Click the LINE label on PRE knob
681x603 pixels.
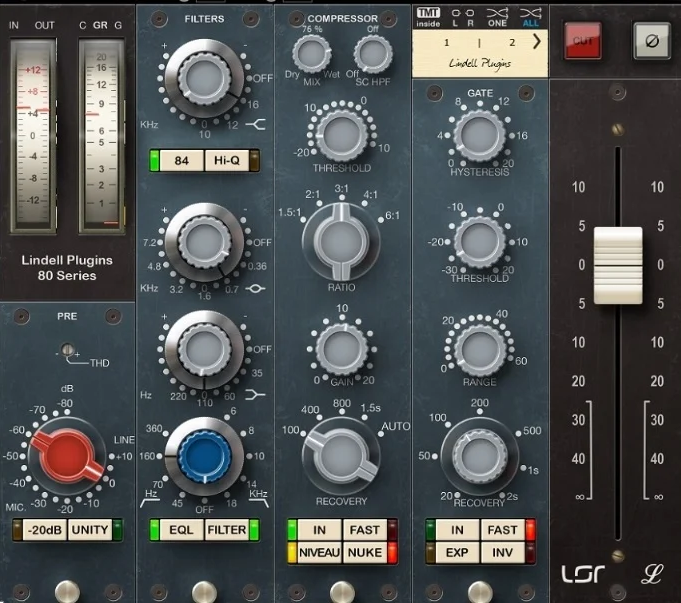click(x=124, y=440)
